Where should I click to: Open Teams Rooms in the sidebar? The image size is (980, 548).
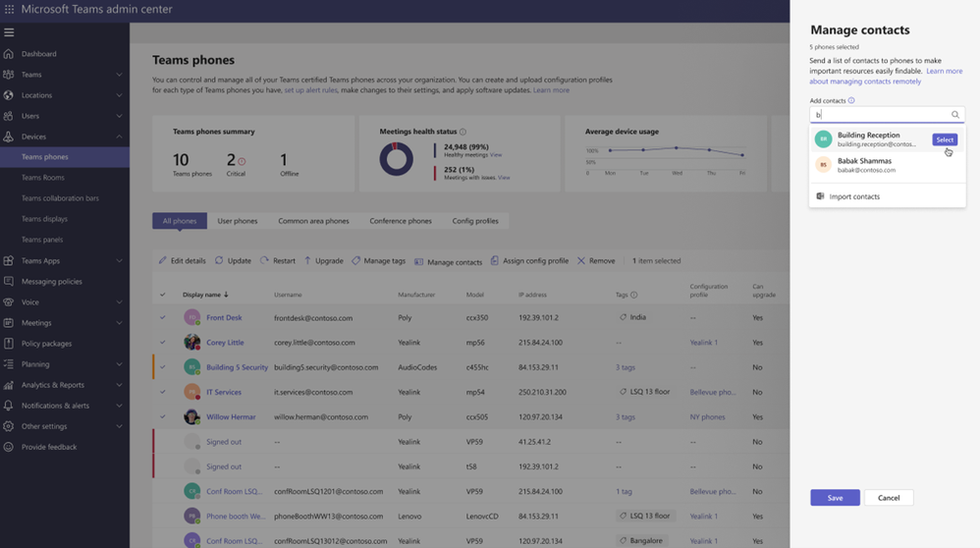tap(43, 178)
